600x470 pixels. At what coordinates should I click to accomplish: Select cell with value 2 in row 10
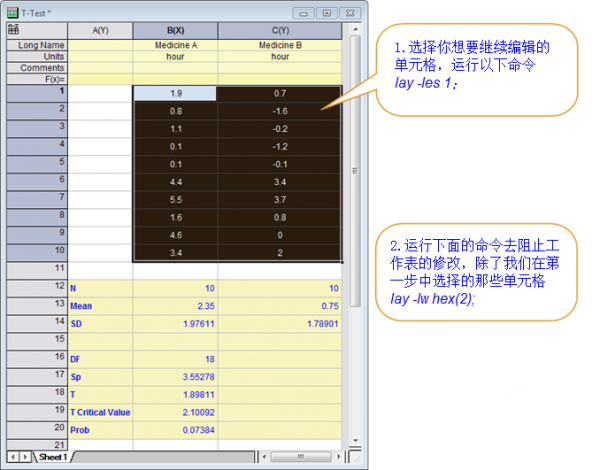(280, 253)
